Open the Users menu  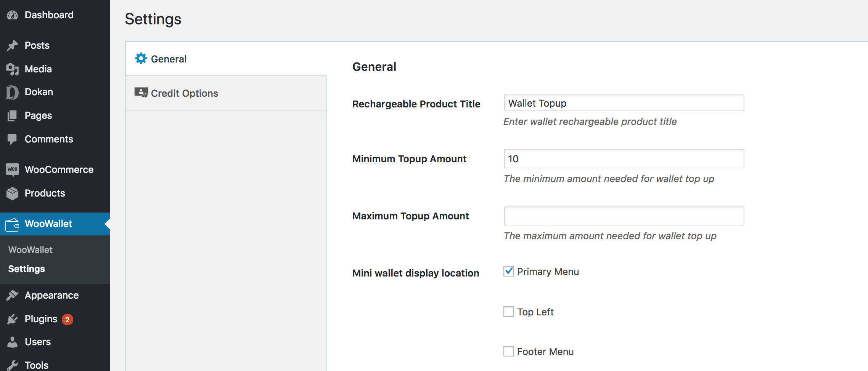(55, 342)
